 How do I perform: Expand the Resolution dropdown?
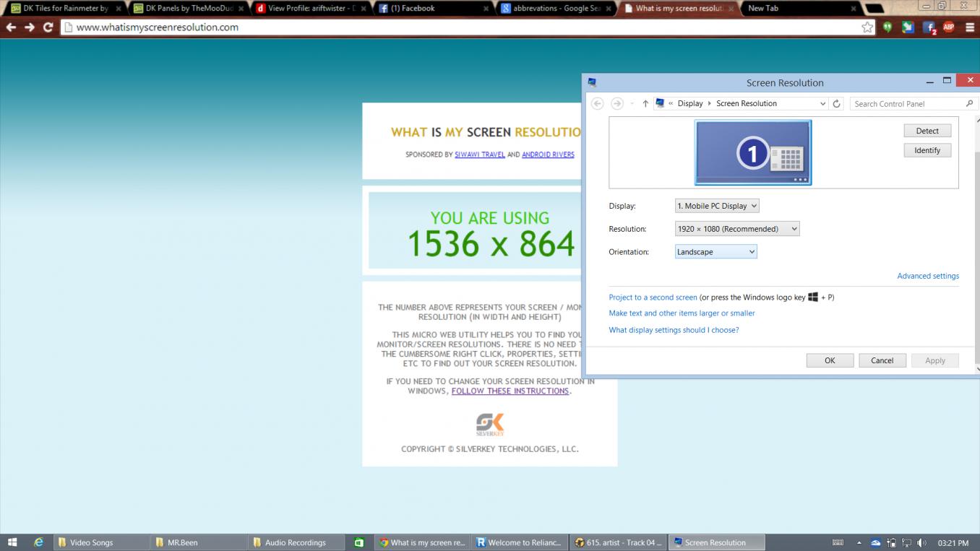(x=736, y=229)
